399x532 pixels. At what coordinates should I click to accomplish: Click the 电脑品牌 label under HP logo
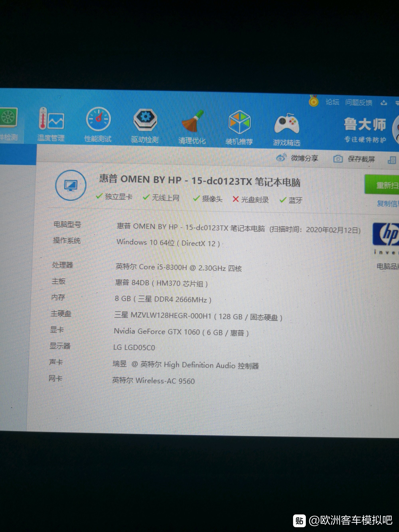click(x=388, y=266)
